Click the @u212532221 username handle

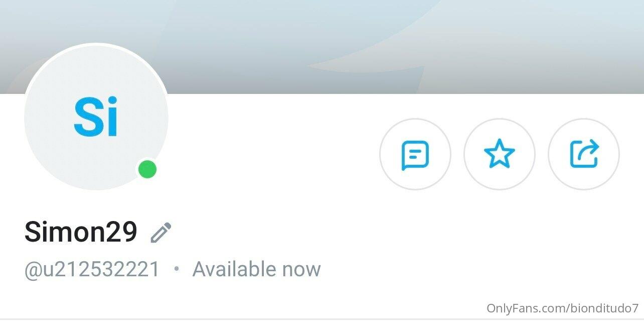(92, 270)
